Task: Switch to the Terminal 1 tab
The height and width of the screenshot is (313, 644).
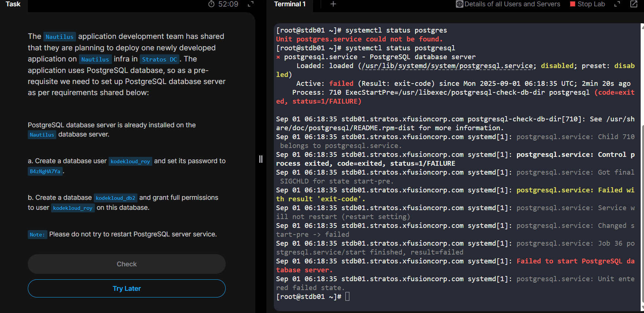Action: tap(290, 4)
